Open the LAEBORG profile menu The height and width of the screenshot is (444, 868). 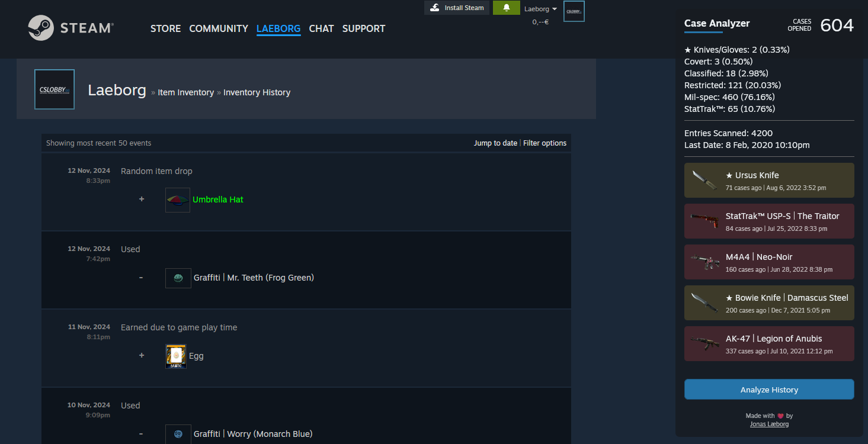[x=278, y=28]
